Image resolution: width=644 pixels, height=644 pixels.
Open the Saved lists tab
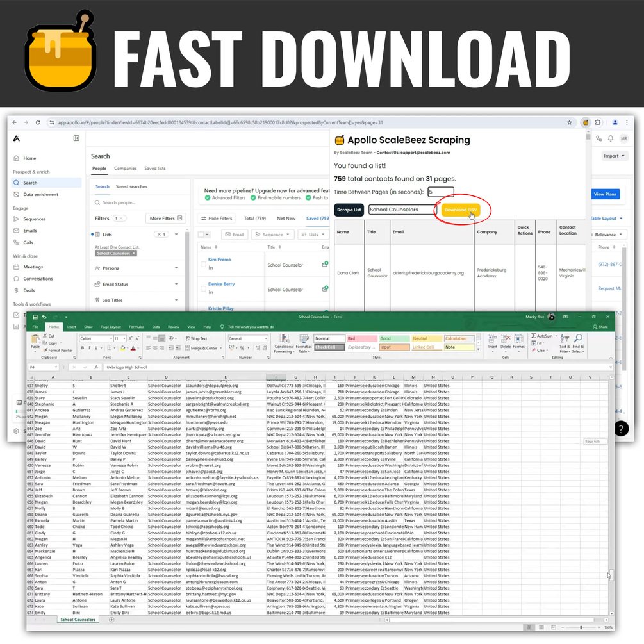tap(155, 169)
